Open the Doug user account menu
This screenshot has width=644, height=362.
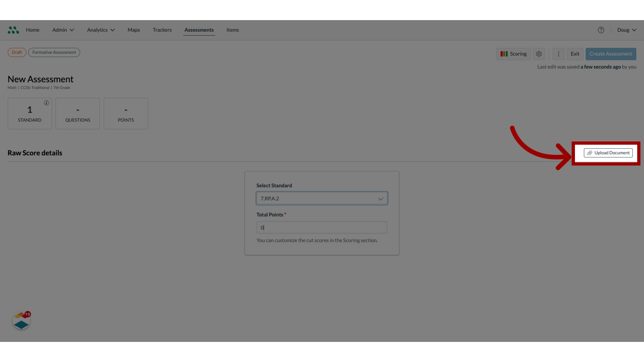626,30
